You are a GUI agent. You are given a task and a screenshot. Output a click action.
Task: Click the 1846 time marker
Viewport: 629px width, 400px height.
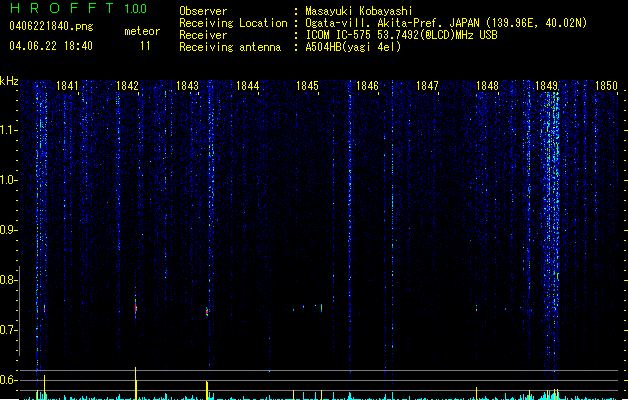(367, 86)
